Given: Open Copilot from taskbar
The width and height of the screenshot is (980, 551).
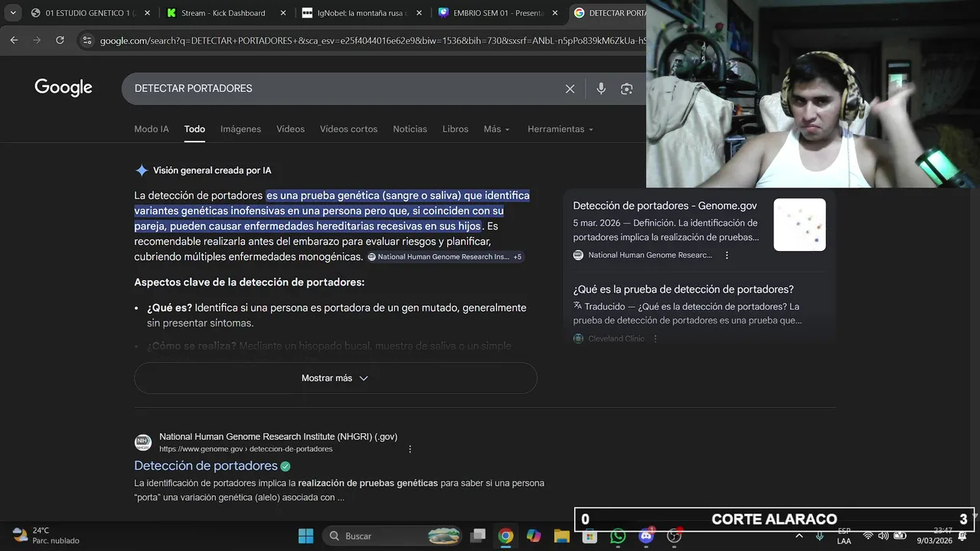Looking at the screenshot, I should (x=534, y=536).
